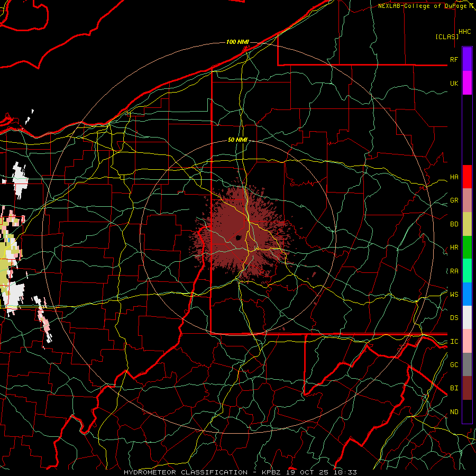Select the salmon GR legend color swatch
The height and width of the screenshot is (476, 476).
[x=467, y=200]
